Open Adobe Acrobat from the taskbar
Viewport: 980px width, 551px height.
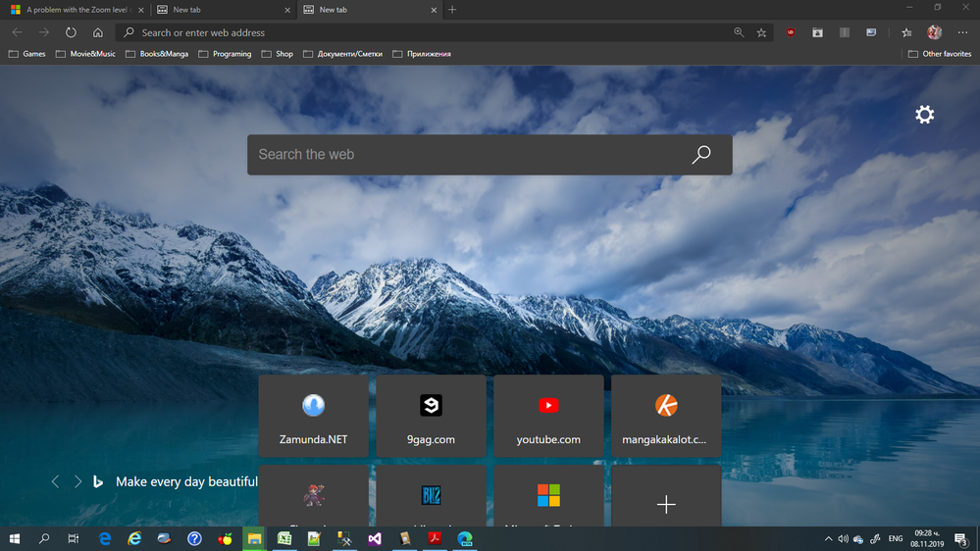(x=435, y=538)
